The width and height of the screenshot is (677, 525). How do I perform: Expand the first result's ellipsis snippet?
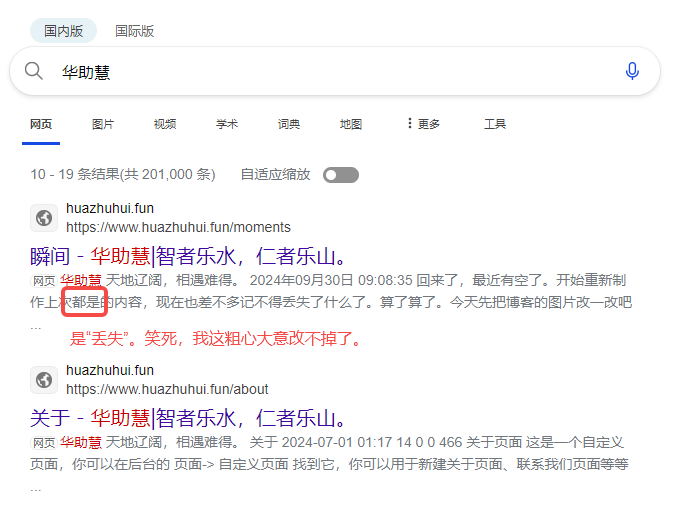pos(36,326)
